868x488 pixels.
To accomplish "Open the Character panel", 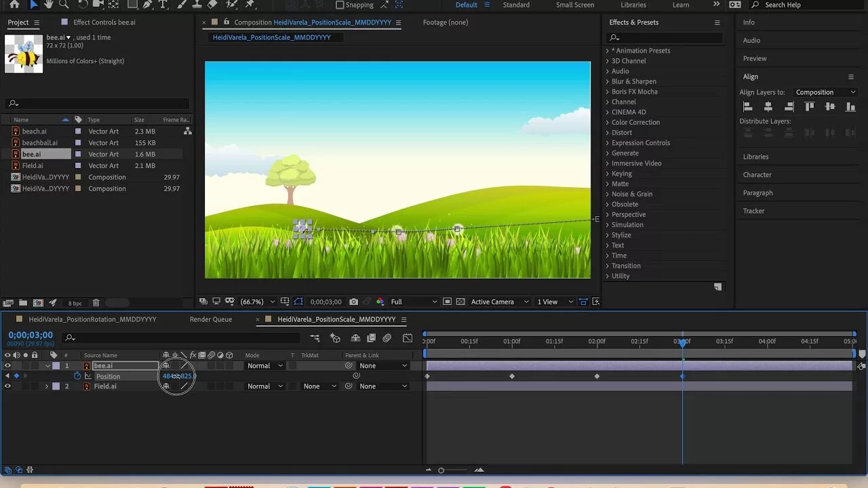I will tap(757, 175).
